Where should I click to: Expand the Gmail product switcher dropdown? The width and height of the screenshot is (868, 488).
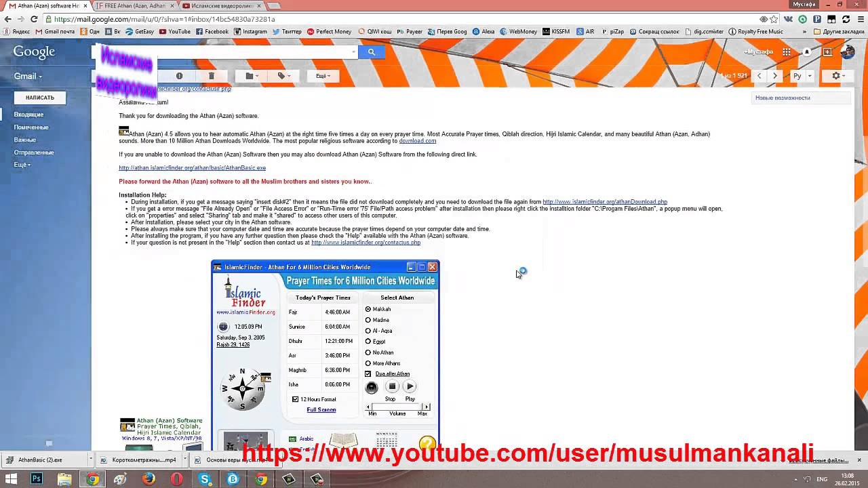[28, 77]
